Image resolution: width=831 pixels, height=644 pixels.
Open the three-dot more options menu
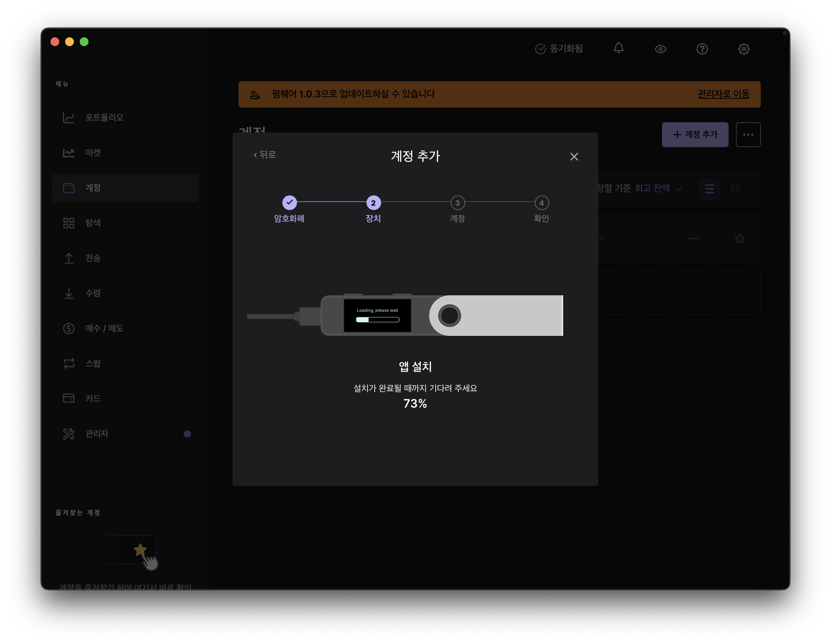pos(748,135)
